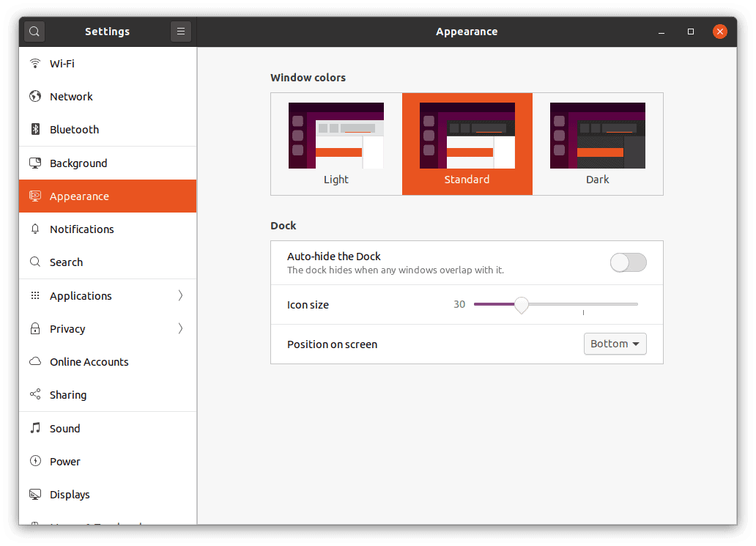Viewport: 756px width, 546px height.
Task: Open the hamburger menu button
Action: pos(181,32)
